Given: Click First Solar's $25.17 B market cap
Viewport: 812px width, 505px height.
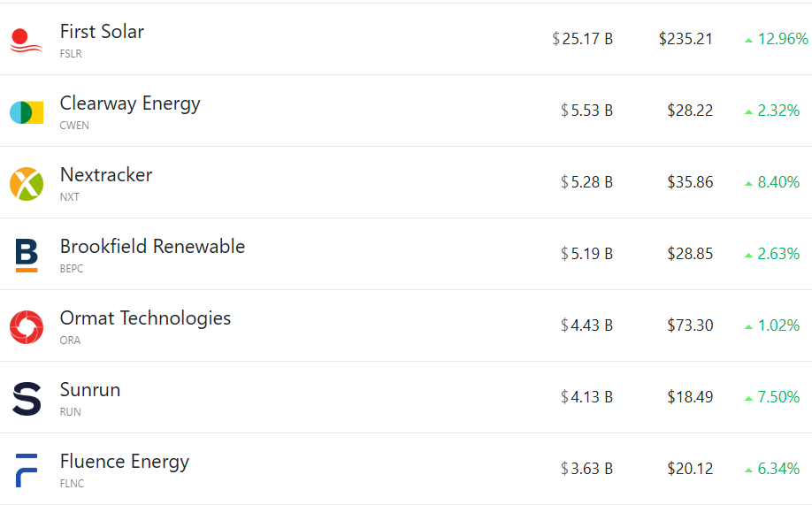Looking at the screenshot, I should click(x=583, y=40).
